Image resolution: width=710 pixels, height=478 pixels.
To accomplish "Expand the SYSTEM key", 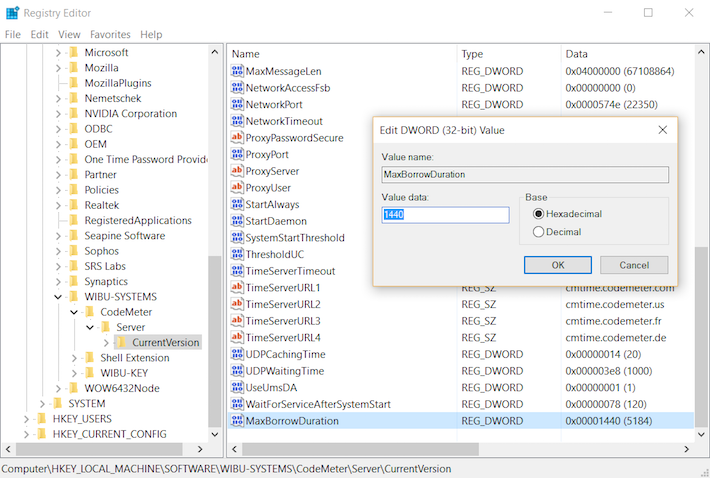I will 42,404.
